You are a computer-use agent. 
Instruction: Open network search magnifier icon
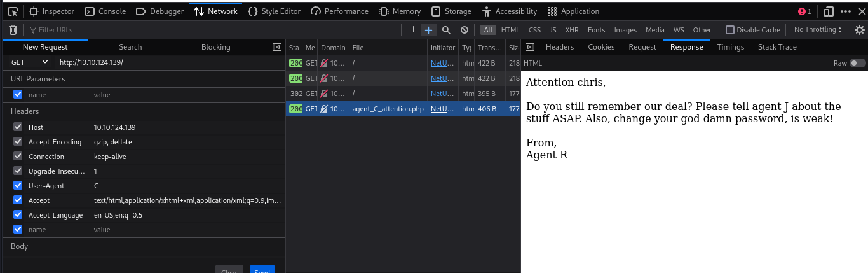pyautogui.click(x=446, y=30)
